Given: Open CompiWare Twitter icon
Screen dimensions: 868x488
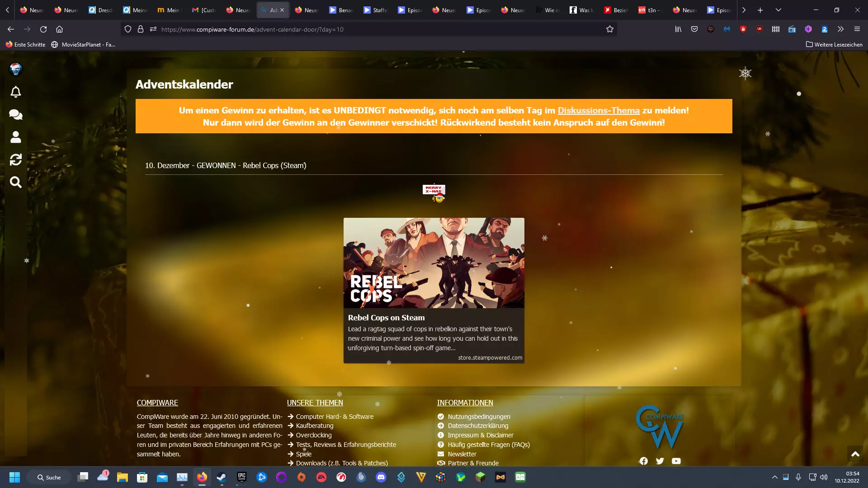Looking at the screenshot, I should coord(660,461).
